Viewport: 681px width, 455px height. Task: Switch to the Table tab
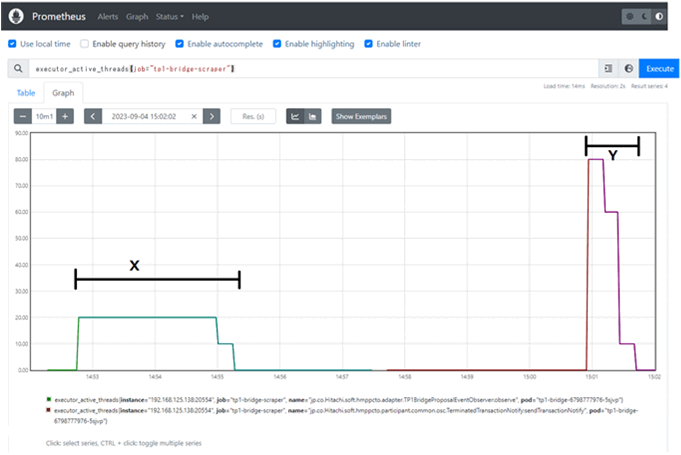[x=27, y=92]
